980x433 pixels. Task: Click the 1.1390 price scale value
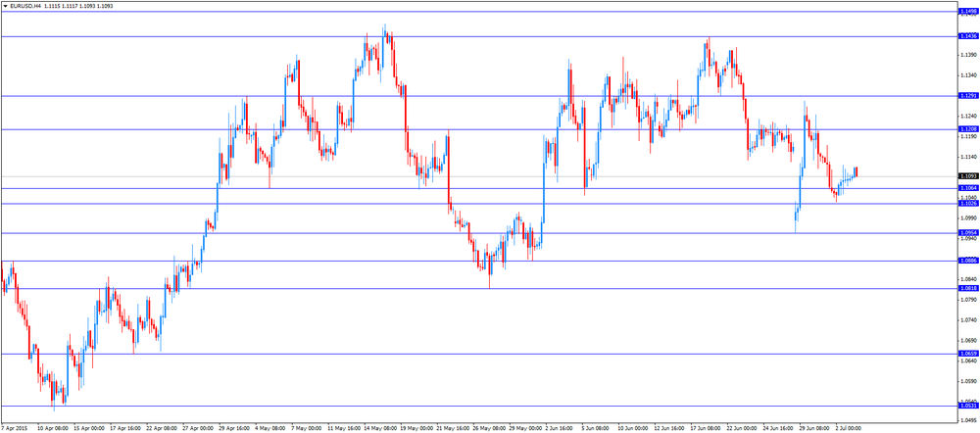969,55
